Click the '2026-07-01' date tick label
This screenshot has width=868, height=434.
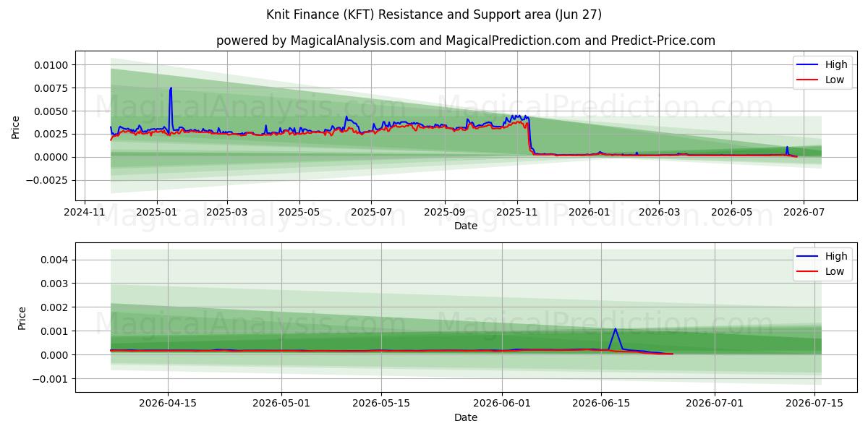[715, 404]
